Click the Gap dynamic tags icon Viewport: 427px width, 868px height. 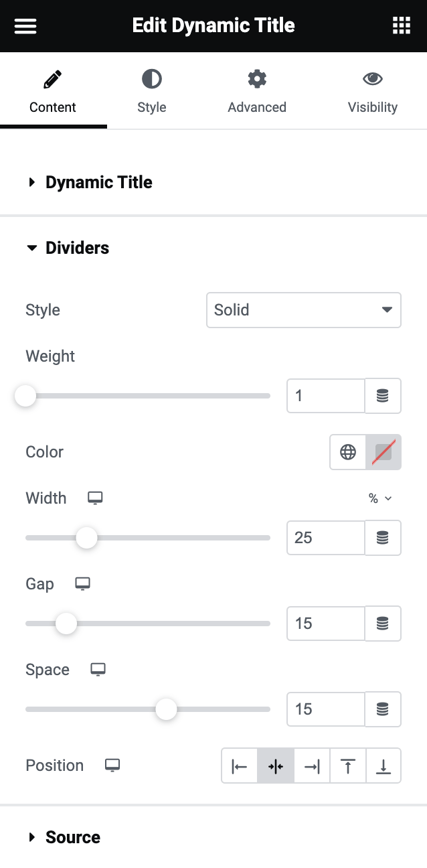pyautogui.click(x=383, y=624)
